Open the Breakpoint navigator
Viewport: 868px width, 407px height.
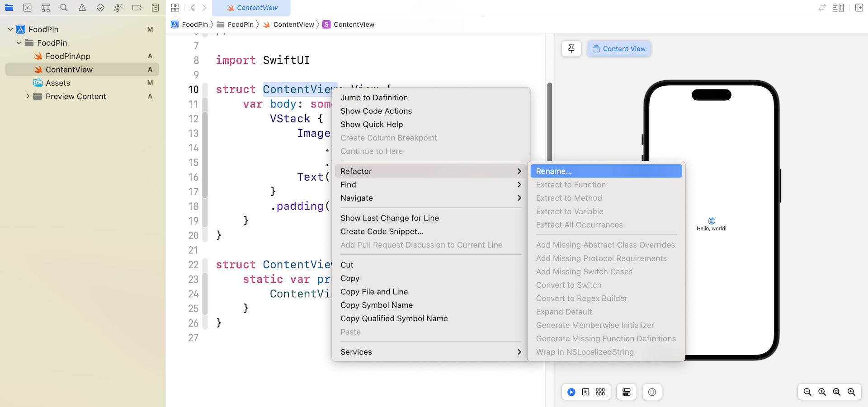pyautogui.click(x=137, y=8)
